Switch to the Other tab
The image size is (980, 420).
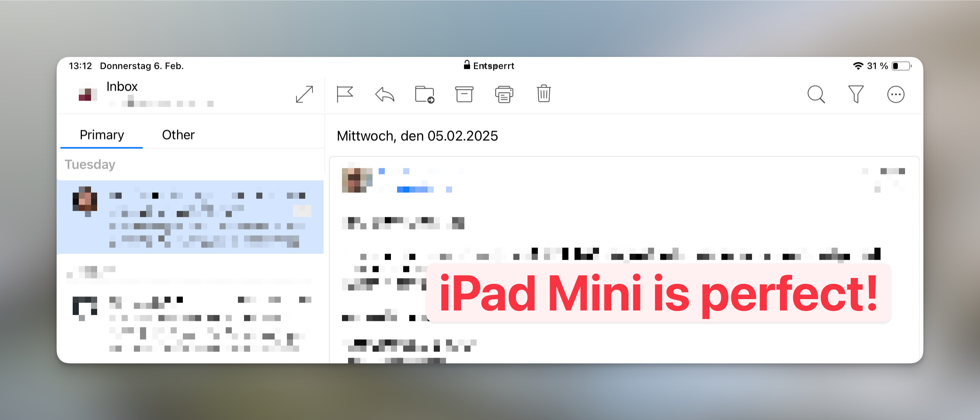coord(178,135)
